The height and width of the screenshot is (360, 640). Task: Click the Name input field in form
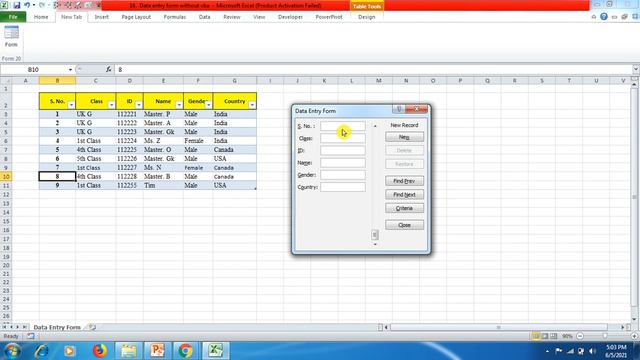pos(343,163)
